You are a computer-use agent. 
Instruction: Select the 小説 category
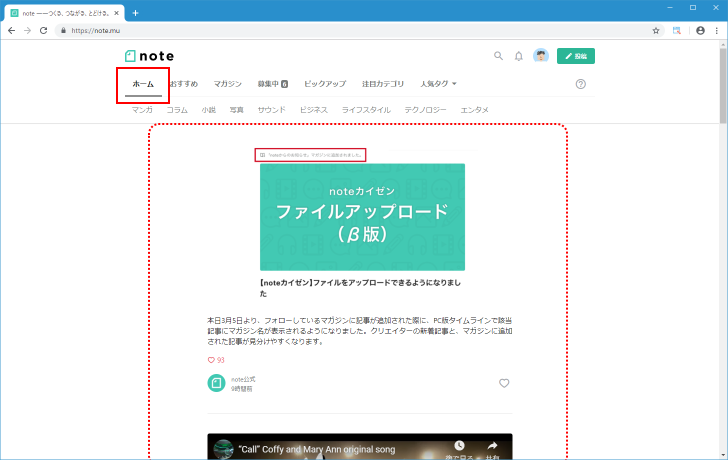coord(209,110)
